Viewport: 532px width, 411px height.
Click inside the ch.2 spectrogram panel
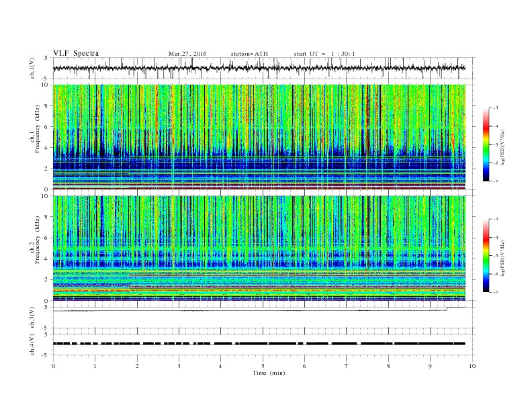tap(259, 248)
